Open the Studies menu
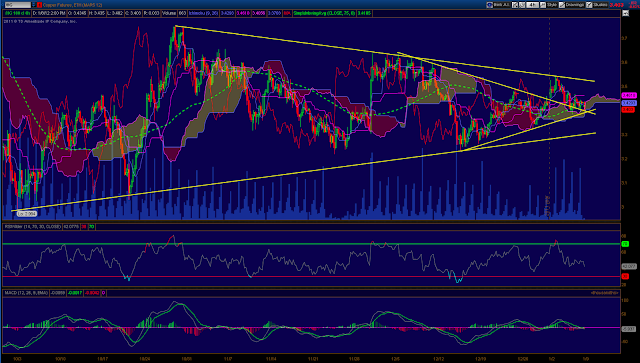The width and height of the screenshot is (640, 363). click(x=600, y=5)
